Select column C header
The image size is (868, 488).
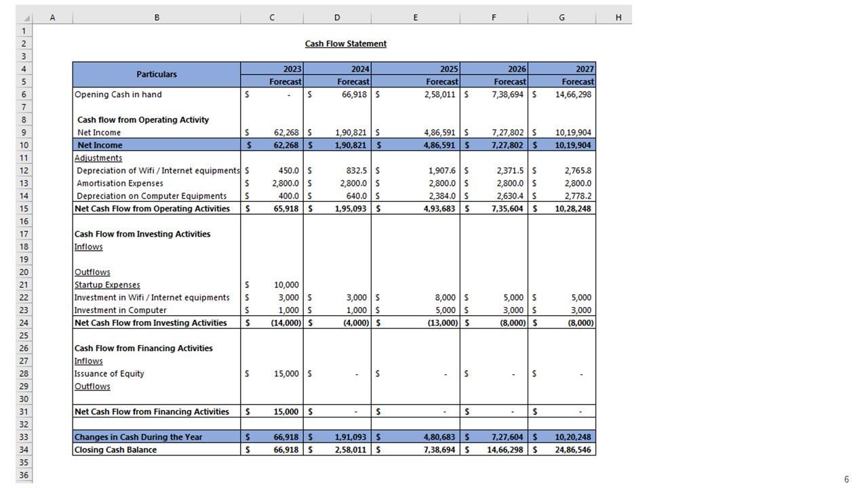271,18
